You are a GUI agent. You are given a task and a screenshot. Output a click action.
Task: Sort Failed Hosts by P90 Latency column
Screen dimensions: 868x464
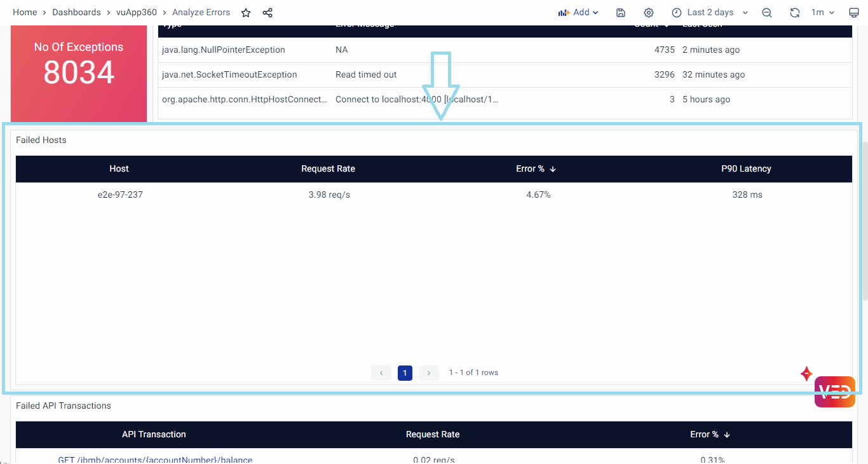(x=746, y=169)
